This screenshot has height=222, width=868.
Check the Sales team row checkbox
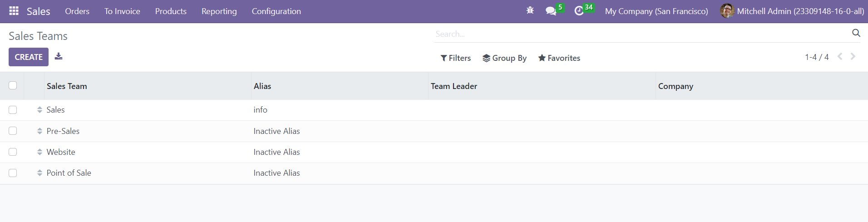point(13,110)
